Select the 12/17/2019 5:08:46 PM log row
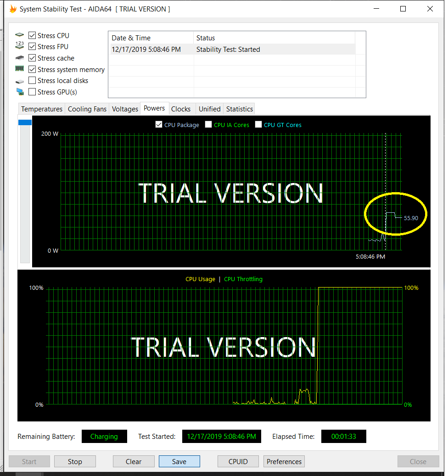 point(232,49)
